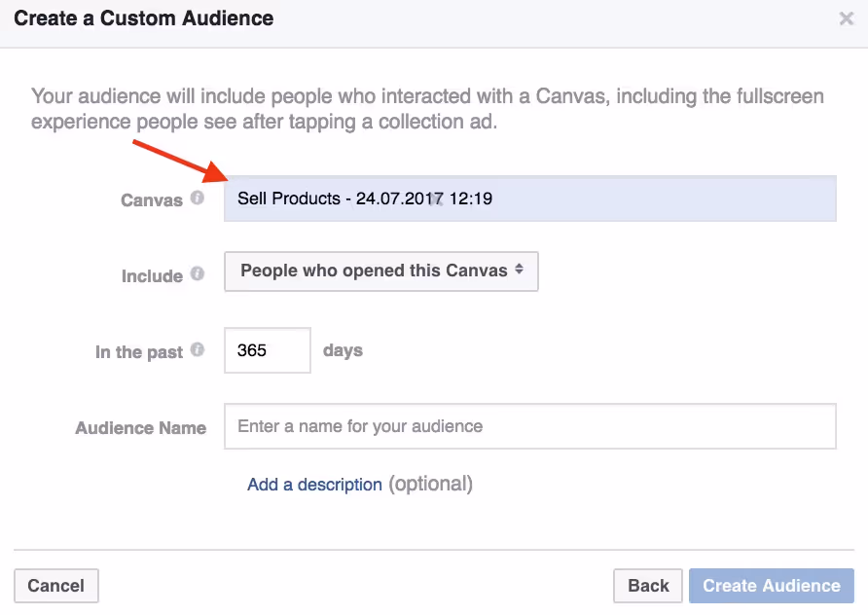Click the Include field label

[152, 276]
